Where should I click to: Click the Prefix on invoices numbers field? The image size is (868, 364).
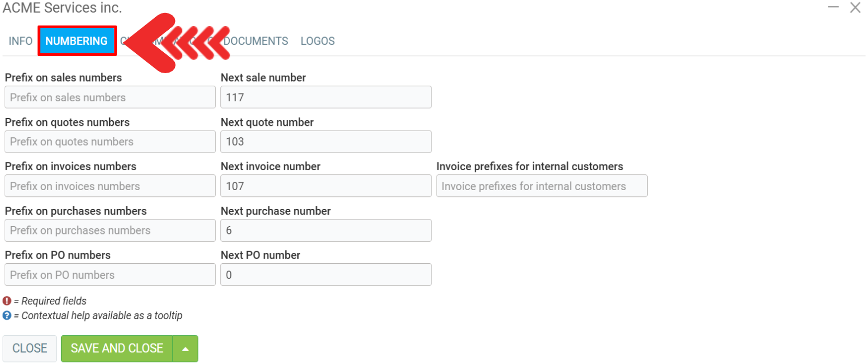(x=110, y=186)
